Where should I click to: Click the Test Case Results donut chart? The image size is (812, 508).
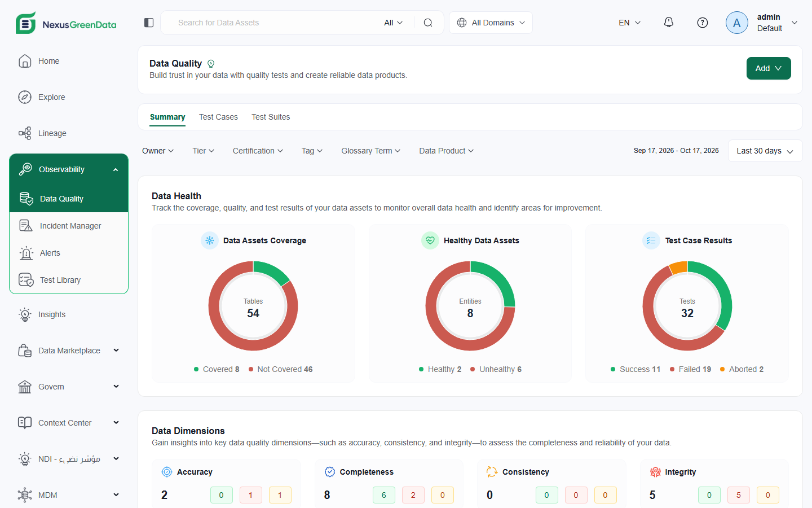pyautogui.click(x=687, y=306)
